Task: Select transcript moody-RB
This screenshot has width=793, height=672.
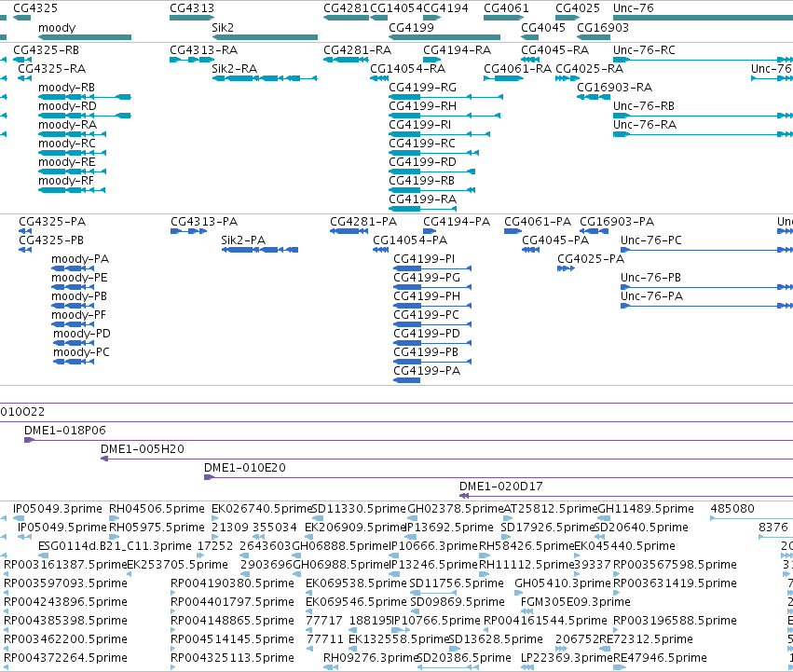Action: 85,97
